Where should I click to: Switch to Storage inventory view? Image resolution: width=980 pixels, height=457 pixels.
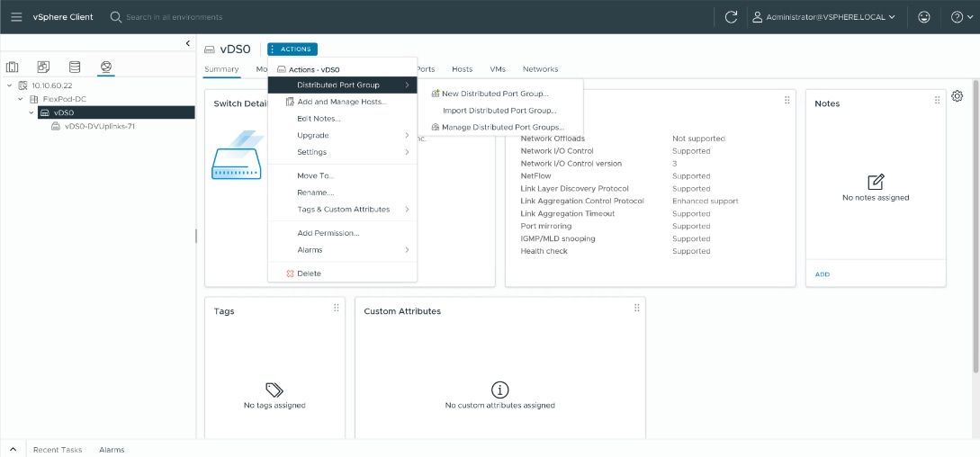click(x=75, y=67)
